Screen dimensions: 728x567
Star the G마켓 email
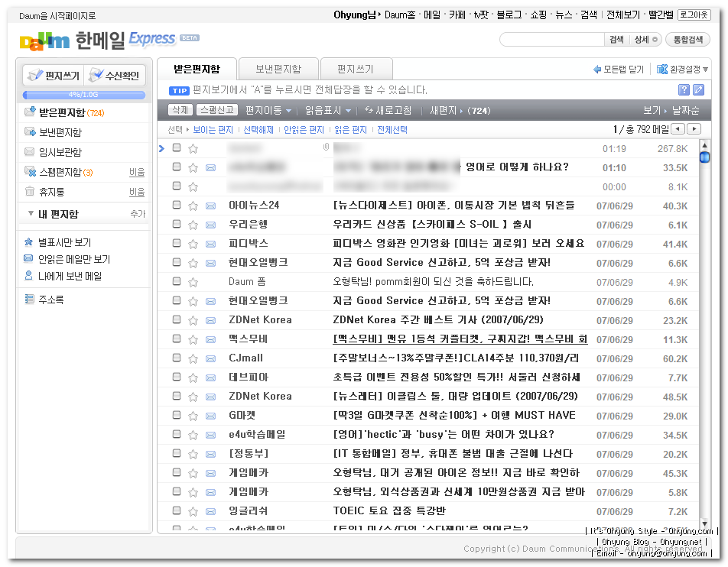(x=193, y=415)
